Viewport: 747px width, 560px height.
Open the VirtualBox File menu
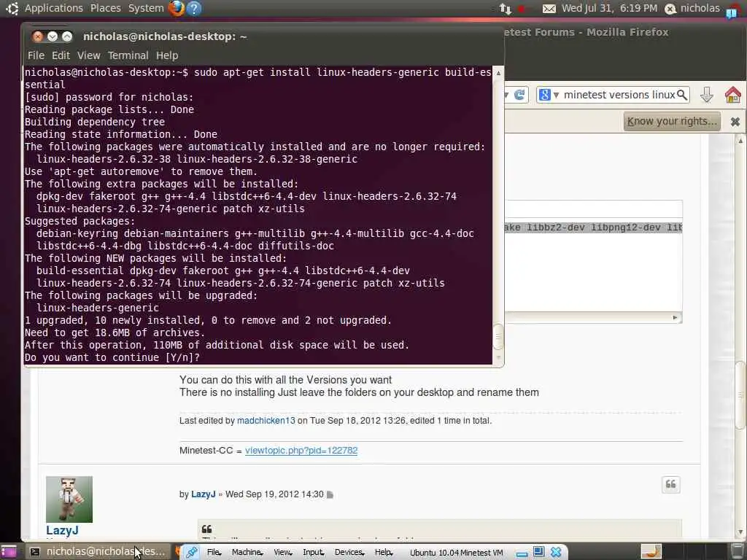[x=214, y=553]
